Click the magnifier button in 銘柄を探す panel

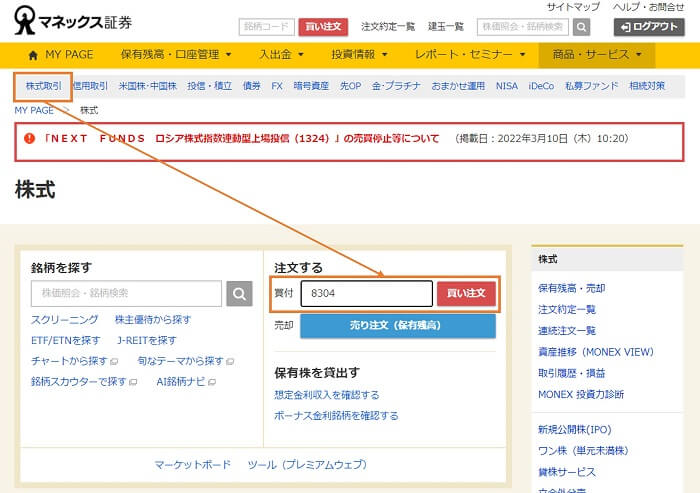pyautogui.click(x=239, y=294)
